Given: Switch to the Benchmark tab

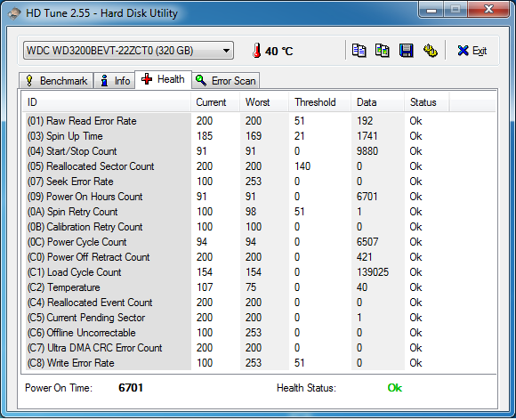Looking at the screenshot, I should point(56,81).
